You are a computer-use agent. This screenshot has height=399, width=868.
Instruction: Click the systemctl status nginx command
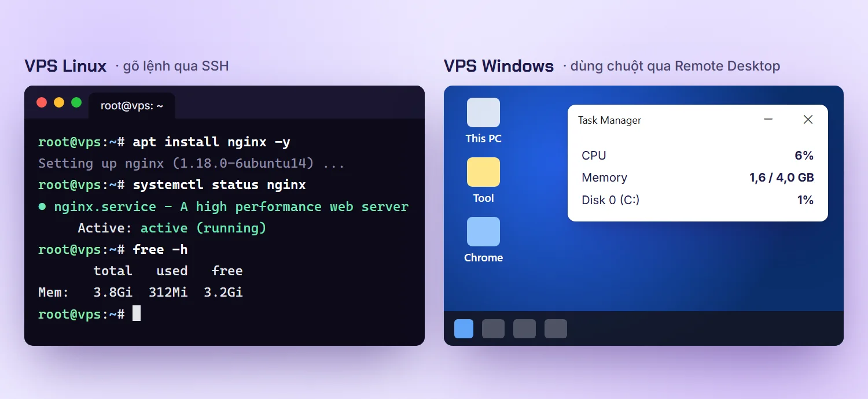point(219,185)
